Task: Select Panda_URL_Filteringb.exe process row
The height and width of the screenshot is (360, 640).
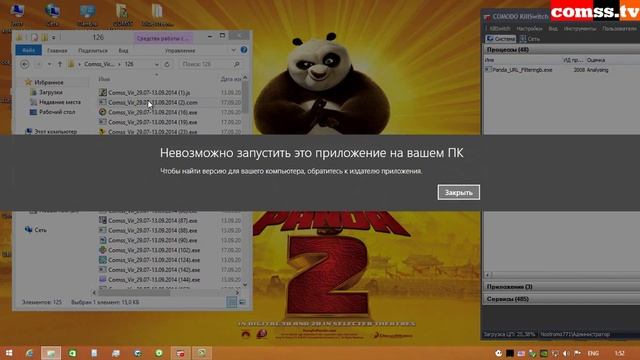Action: (562, 70)
